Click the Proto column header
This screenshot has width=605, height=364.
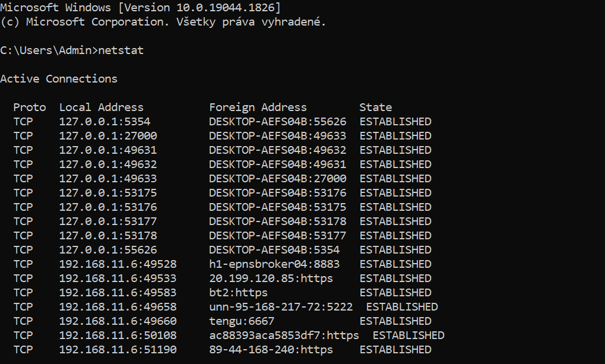29,107
